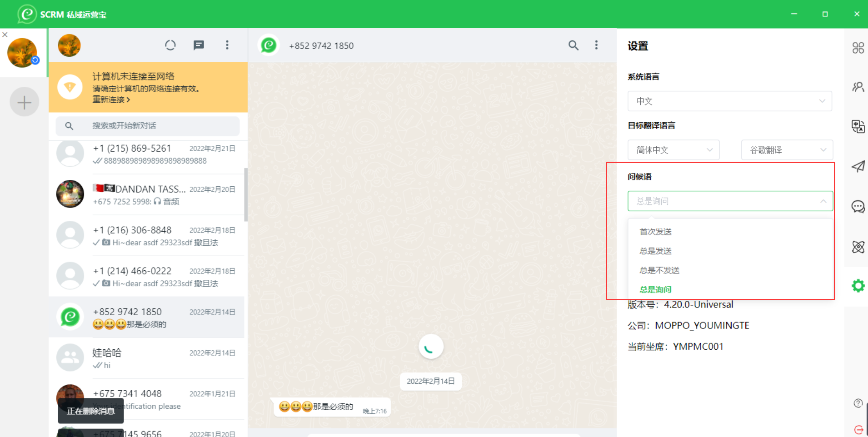
Task: Click the 公司 MOPPO_YOUMINGTE text
Action: [688, 326]
